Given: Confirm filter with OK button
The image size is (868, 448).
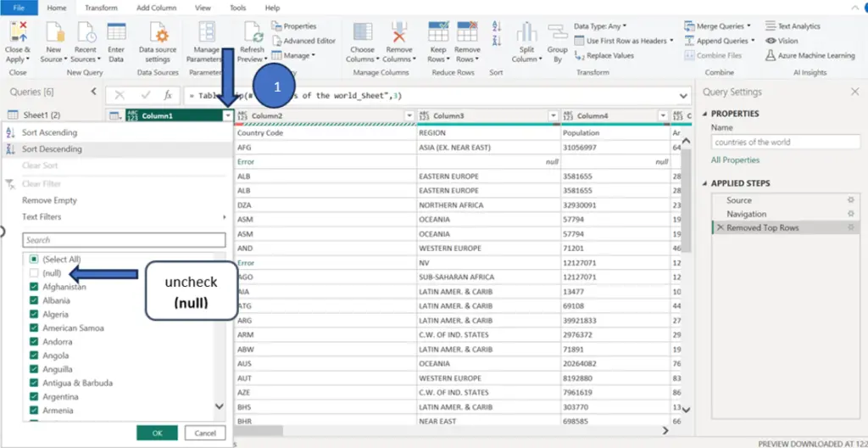Looking at the screenshot, I should 157,433.
